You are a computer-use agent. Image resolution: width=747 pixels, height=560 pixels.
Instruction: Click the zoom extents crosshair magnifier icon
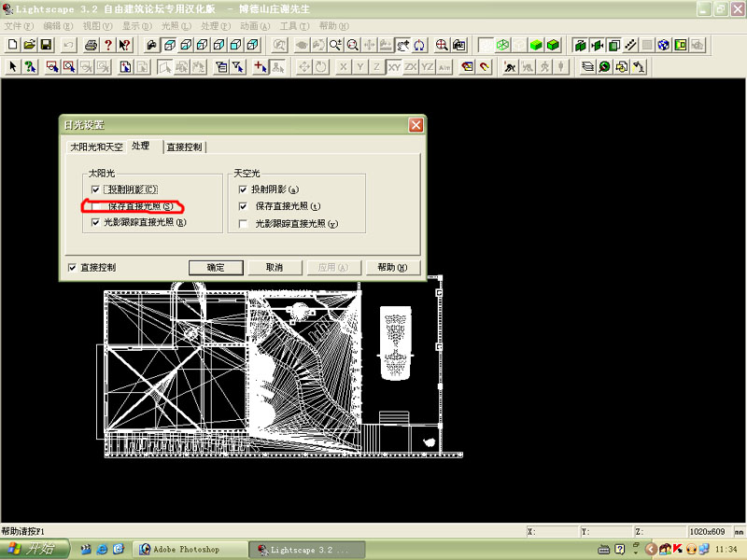coord(442,45)
